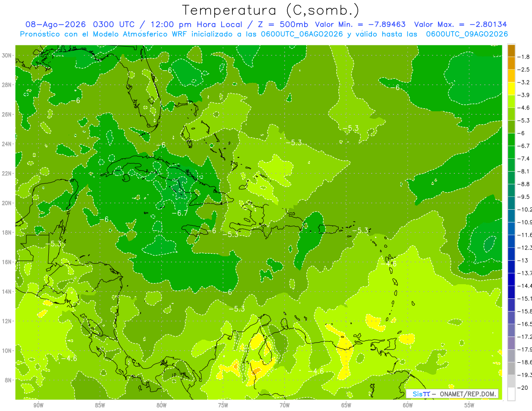Image resolution: width=532 pixels, height=411 pixels.
Task: Click the 22N latitude axis label
Action: (x=7, y=173)
